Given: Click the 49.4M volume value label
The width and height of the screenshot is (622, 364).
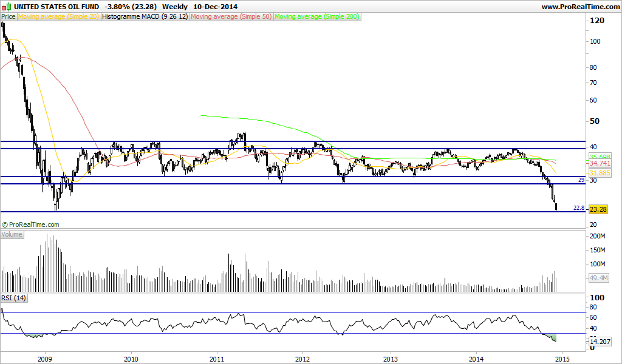Looking at the screenshot, I should pyautogui.click(x=598, y=278).
